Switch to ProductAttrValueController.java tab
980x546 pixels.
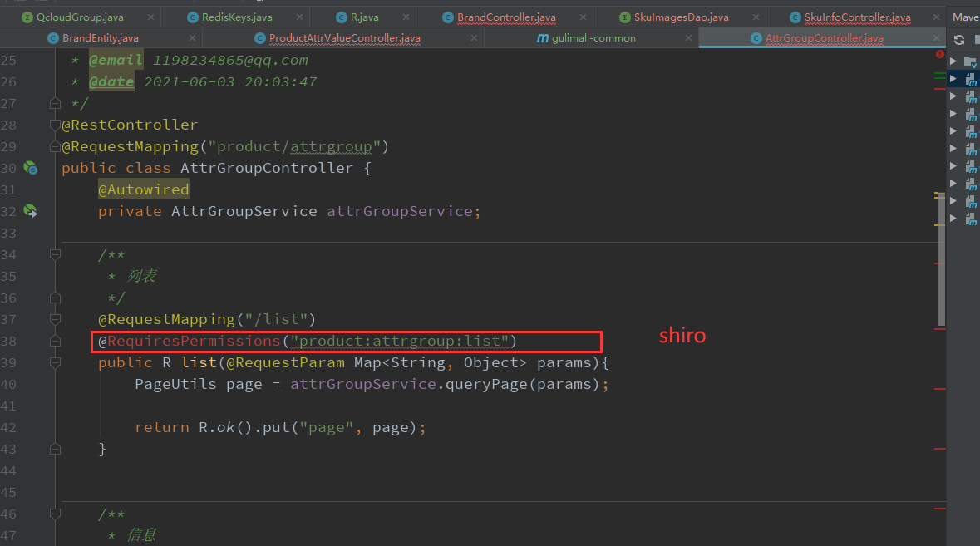click(344, 38)
